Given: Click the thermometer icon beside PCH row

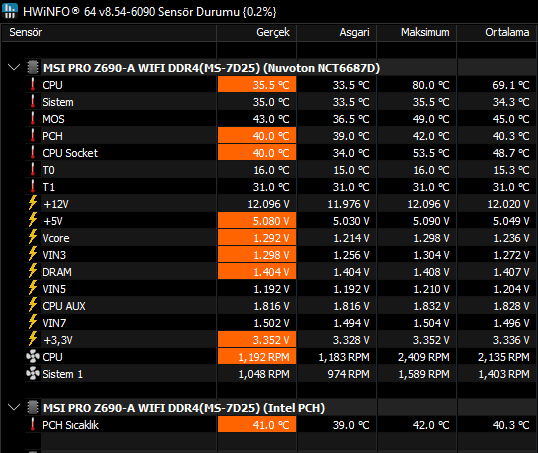Looking at the screenshot, I should click(x=33, y=136).
